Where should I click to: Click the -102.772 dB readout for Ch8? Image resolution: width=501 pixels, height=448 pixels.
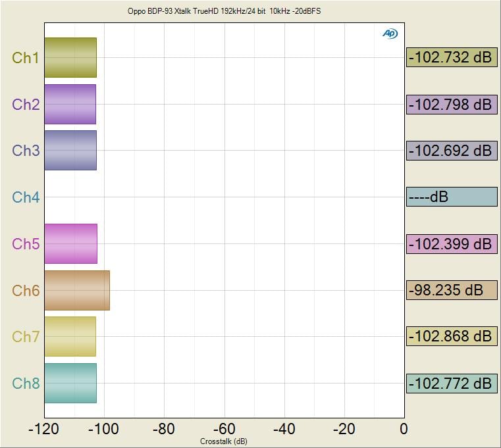pos(452,383)
